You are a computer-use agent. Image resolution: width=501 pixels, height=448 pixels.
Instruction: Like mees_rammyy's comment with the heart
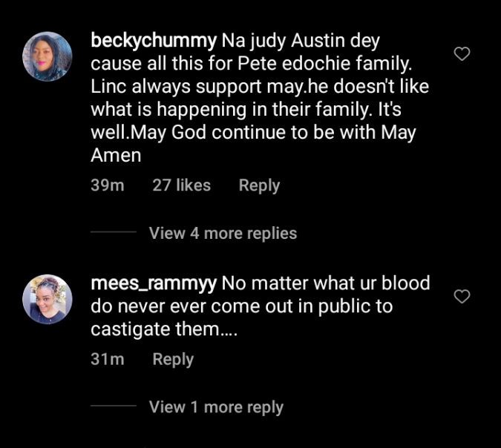tap(462, 297)
